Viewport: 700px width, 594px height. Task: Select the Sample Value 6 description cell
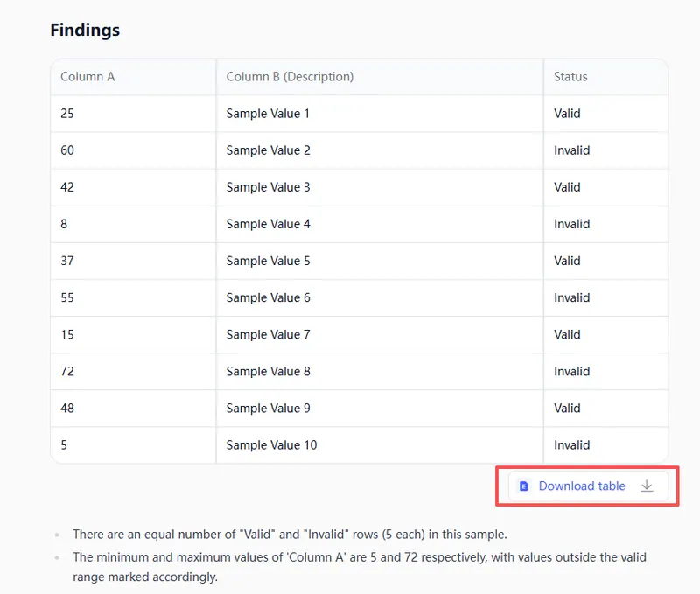tap(268, 298)
